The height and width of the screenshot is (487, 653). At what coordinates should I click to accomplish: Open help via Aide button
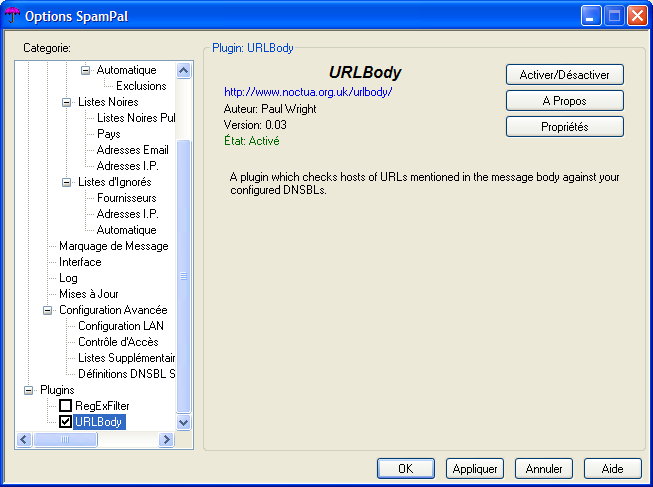pos(613,469)
